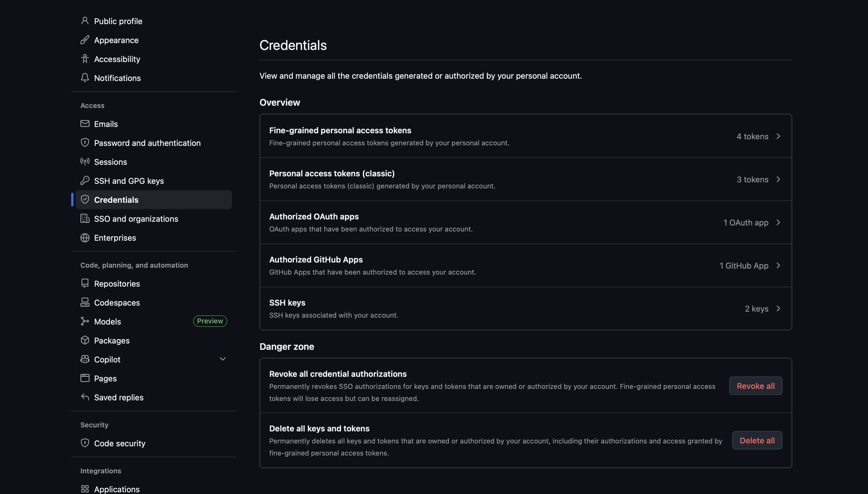Click the Enterprises globe icon
This screenshot has height=494, width=868.
pyautogui.click(x=85, y=238)
